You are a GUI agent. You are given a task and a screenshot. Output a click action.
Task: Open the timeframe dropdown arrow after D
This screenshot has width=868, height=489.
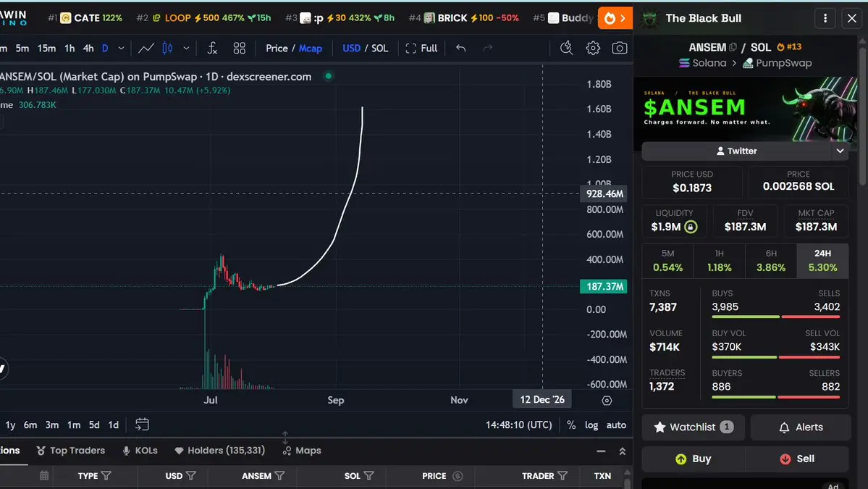(x=121, y=49)
